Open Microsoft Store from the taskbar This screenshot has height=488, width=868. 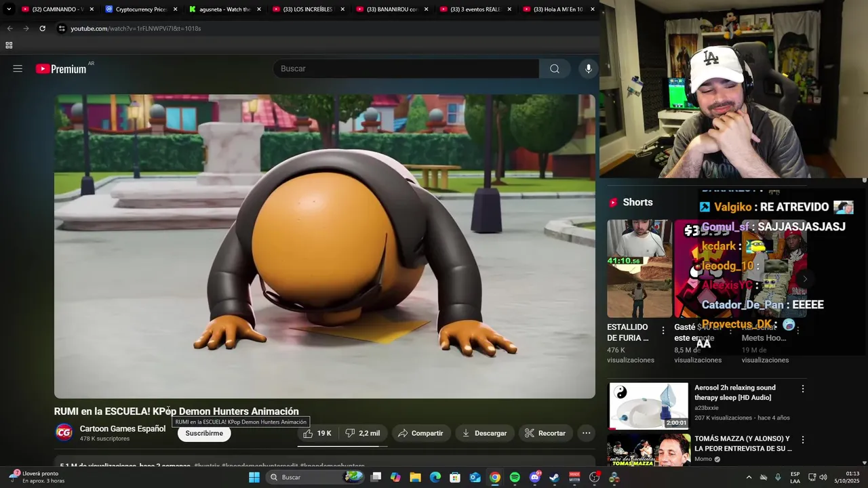pos(455,477)
